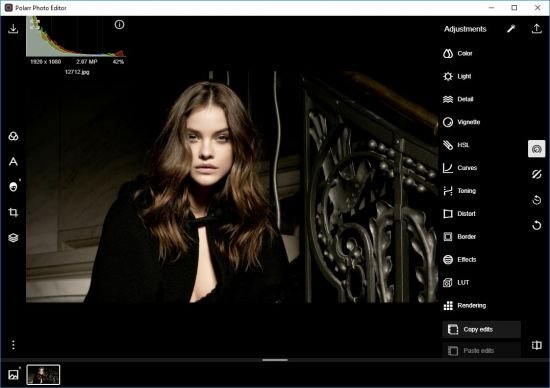Open the Layers stack icon
Screen dimensions: 550x388
(x=13, y=238)
